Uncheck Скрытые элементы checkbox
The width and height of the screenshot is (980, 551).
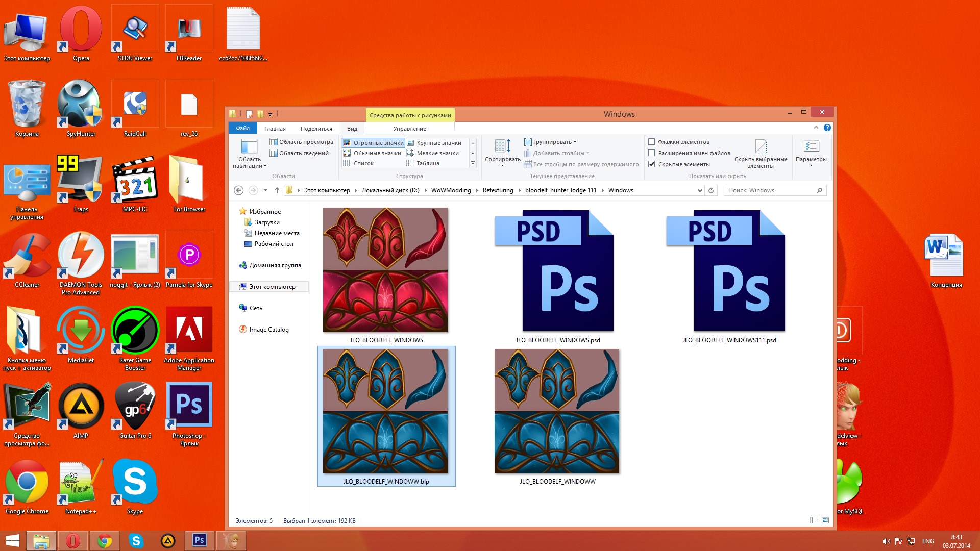tap(651, 164)
